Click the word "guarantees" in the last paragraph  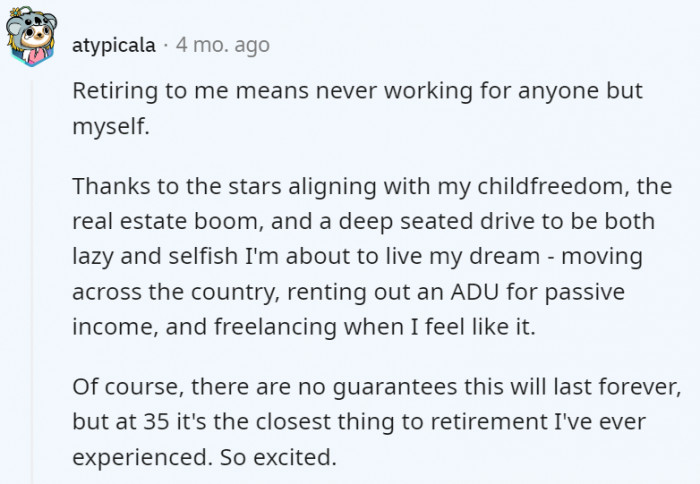[x=395, y=387]
